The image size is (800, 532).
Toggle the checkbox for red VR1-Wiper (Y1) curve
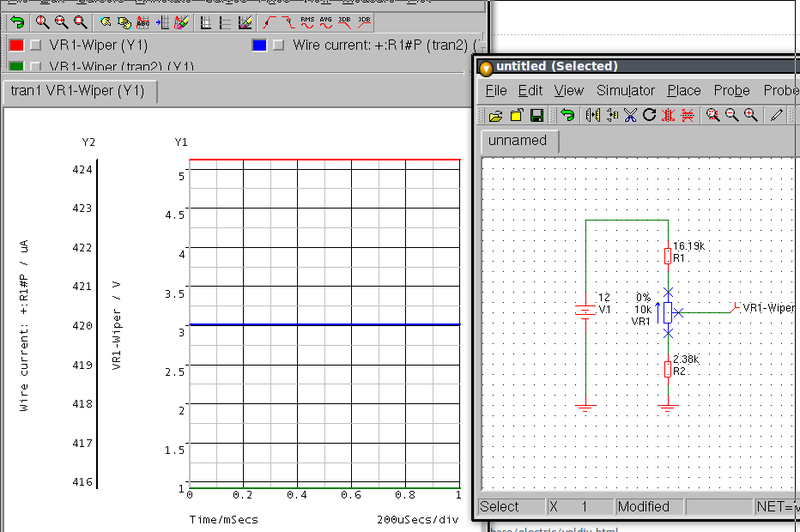36,45
